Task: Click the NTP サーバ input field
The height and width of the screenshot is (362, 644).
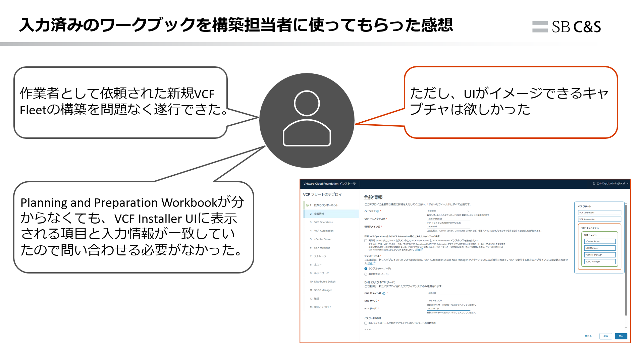Action: pos(448,308)
